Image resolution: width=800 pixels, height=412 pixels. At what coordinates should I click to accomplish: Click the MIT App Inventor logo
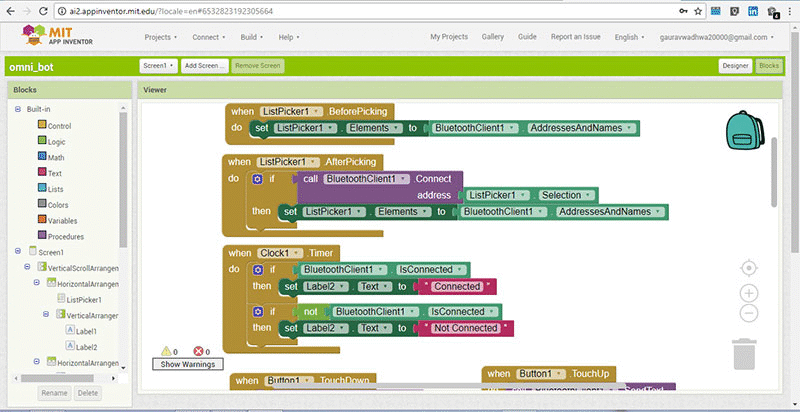tap(57, 35)
